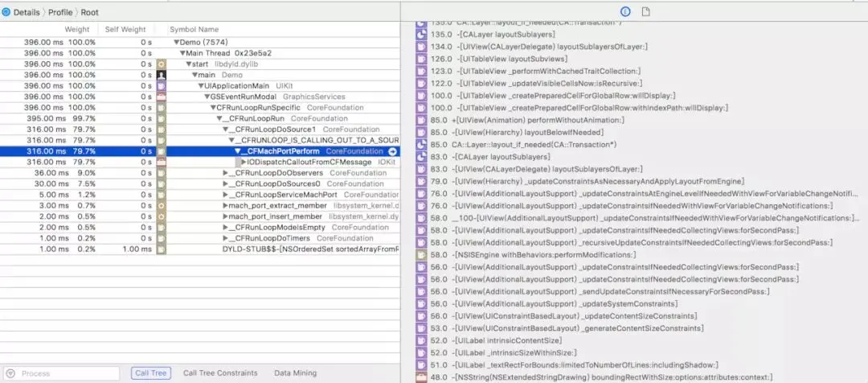Select the _recursiveUpdateConstraintsIfNeededCollectingViews entry
Viewport: 868px width, 383px height.
tap(631, 243)
